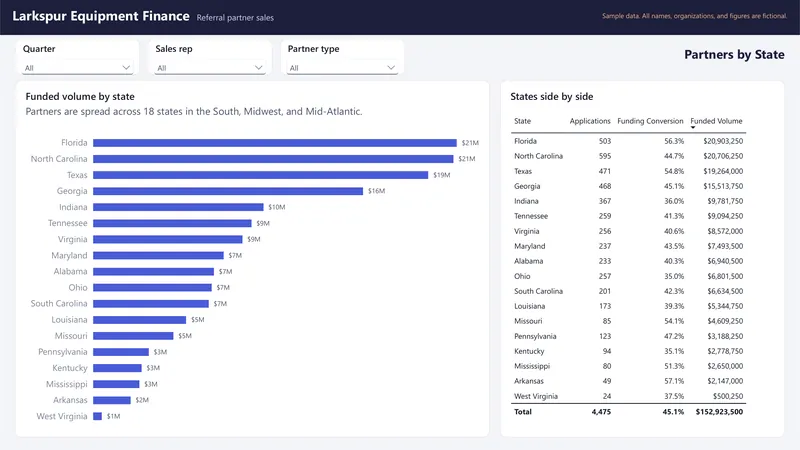Click Kentucky in the States table

tap(529, 351)
